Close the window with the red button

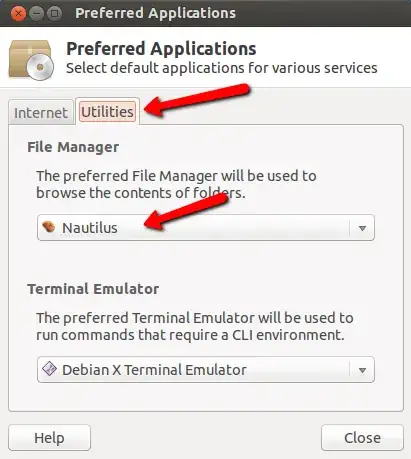point(18,14)
